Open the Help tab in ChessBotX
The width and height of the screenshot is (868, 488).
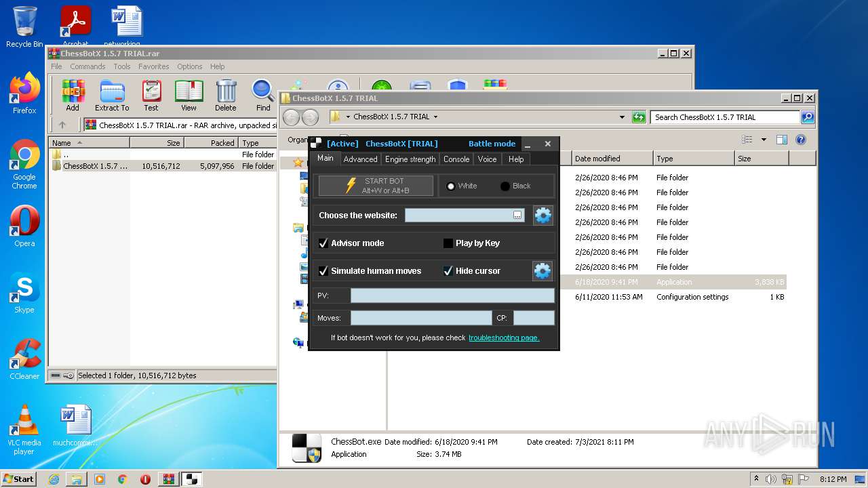tap(516, 159)
